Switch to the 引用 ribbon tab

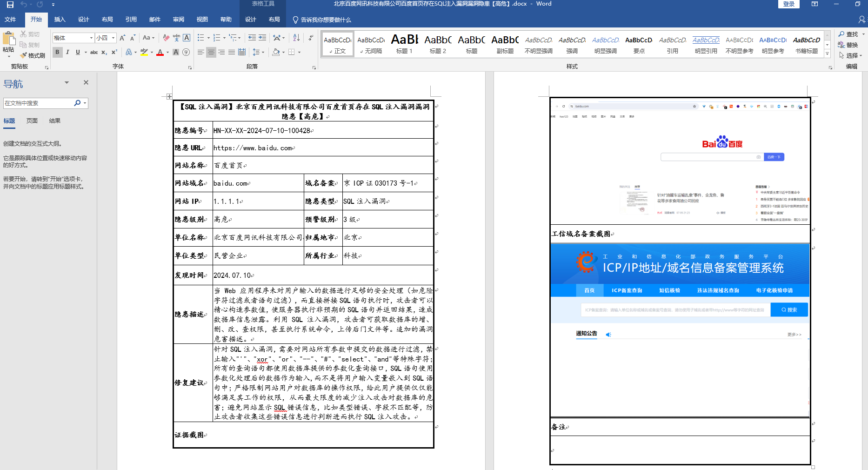(x=131, y=20)
